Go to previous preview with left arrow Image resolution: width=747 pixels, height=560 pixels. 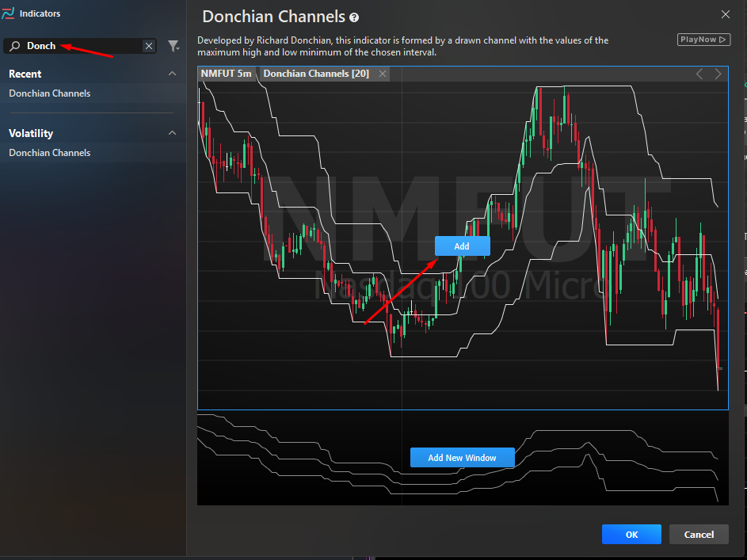[x=699, y=74]
